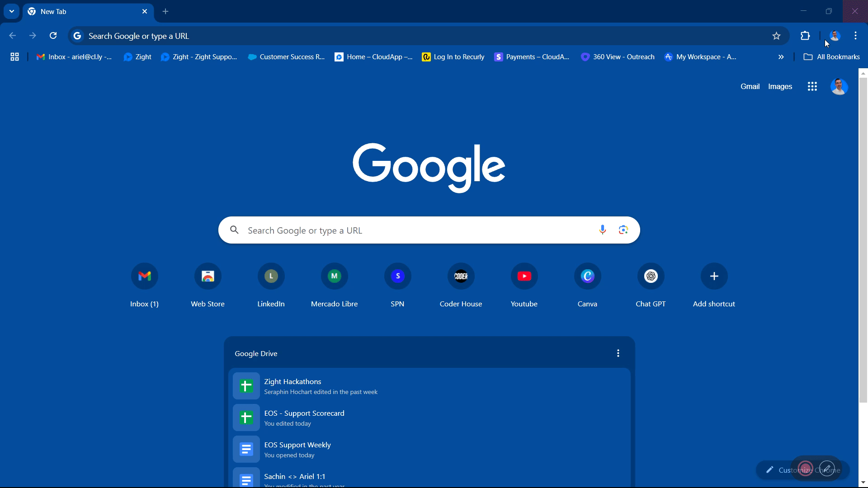
Task: Open the Gmail Inbox bookmark
Action: click(74, 56)
